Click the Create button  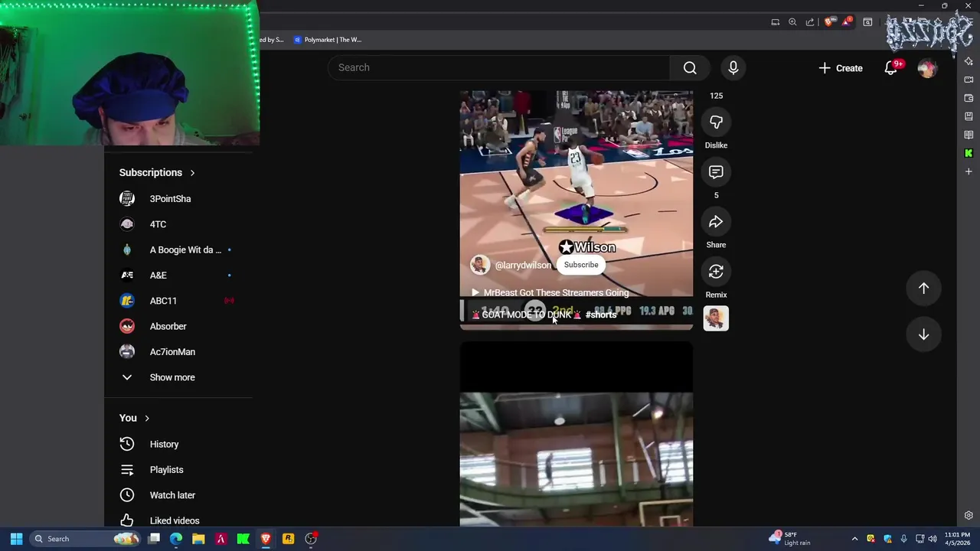(840, 68)
